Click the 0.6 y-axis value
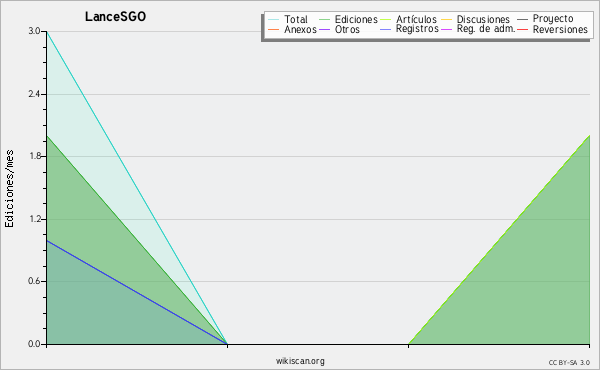 (34, 281)
